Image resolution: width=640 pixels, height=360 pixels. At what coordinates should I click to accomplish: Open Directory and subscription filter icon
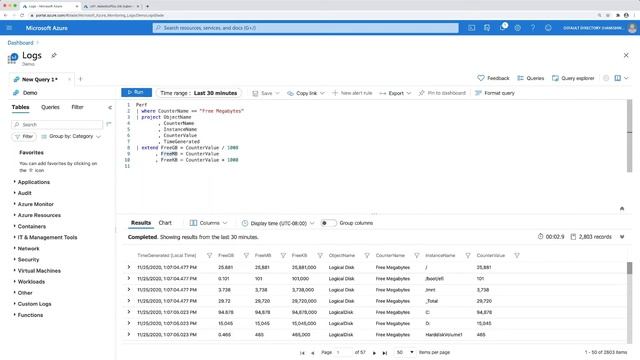pyautogui.click(x=487, y=28)
